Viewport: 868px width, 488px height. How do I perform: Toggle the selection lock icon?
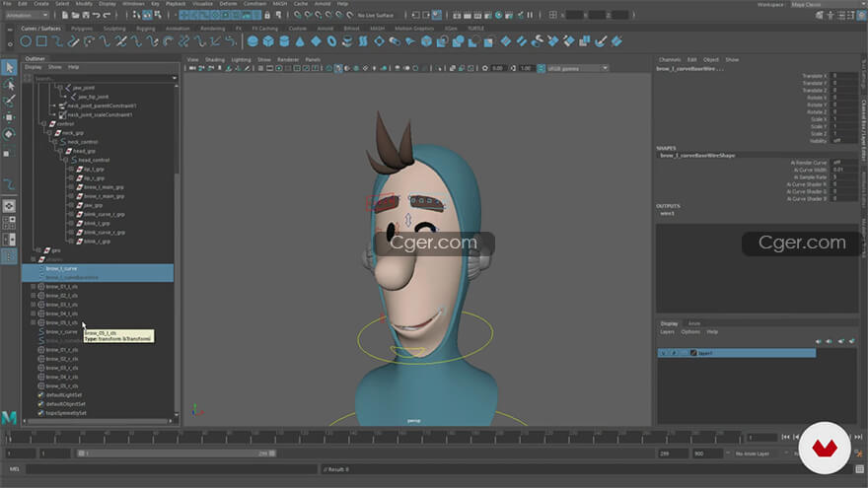(267, 15)
